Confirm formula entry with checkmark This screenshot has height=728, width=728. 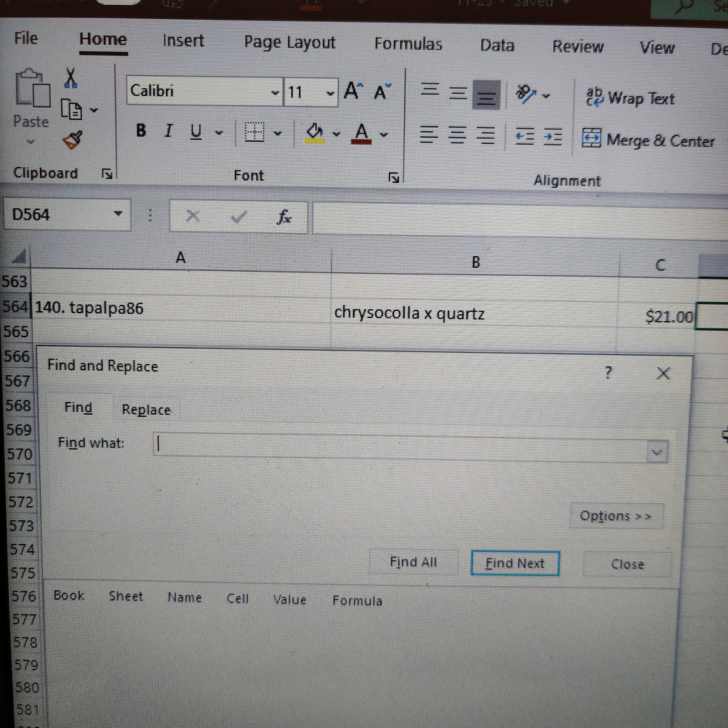238,216
